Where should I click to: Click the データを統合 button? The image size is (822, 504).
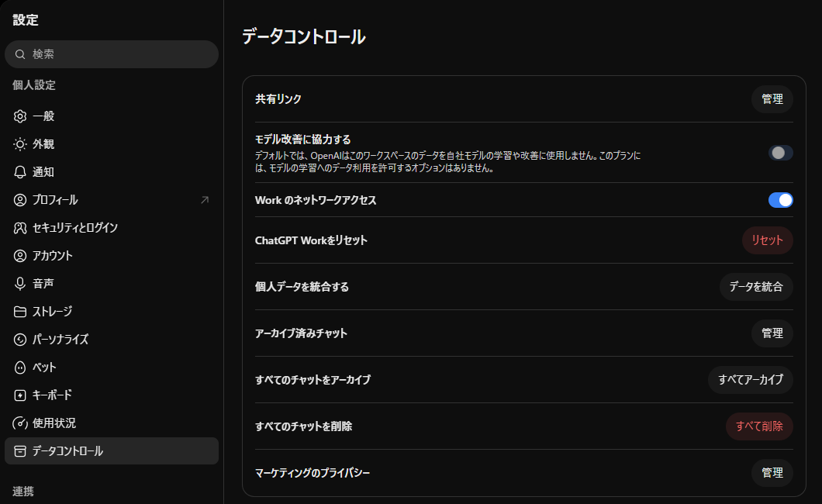[x=756, y=287]
